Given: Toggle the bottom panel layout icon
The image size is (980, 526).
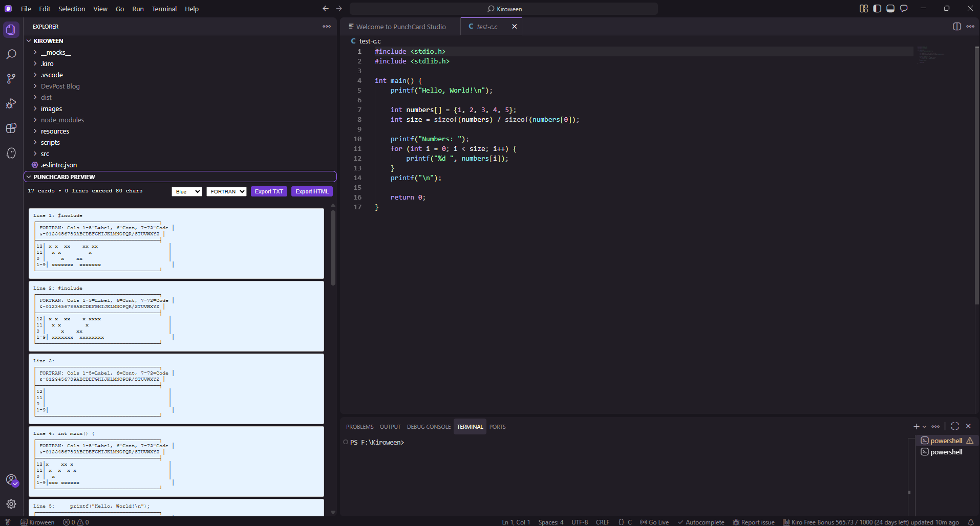Looking at the screenshot, I should point(890,9).
